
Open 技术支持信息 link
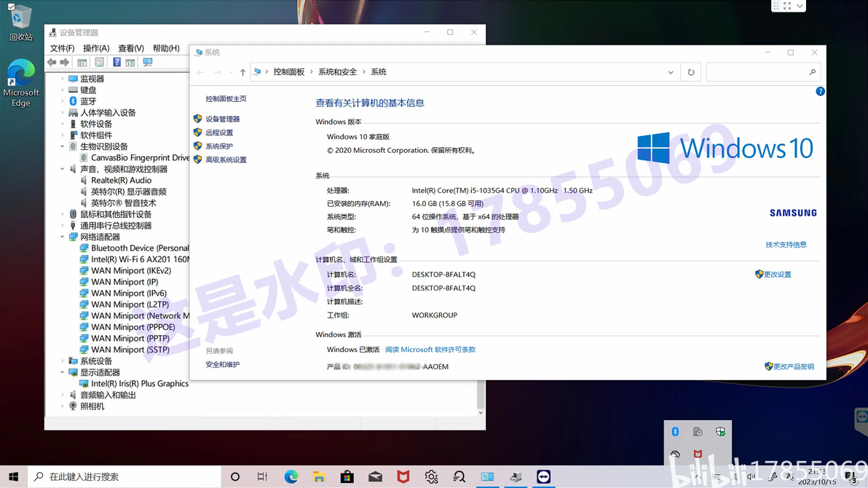786,244
